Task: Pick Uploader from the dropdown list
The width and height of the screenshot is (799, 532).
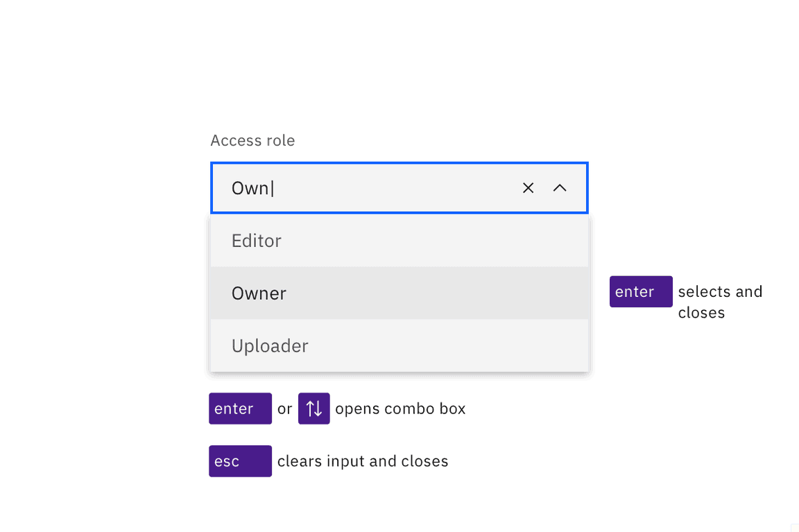Action: [270, 346]
